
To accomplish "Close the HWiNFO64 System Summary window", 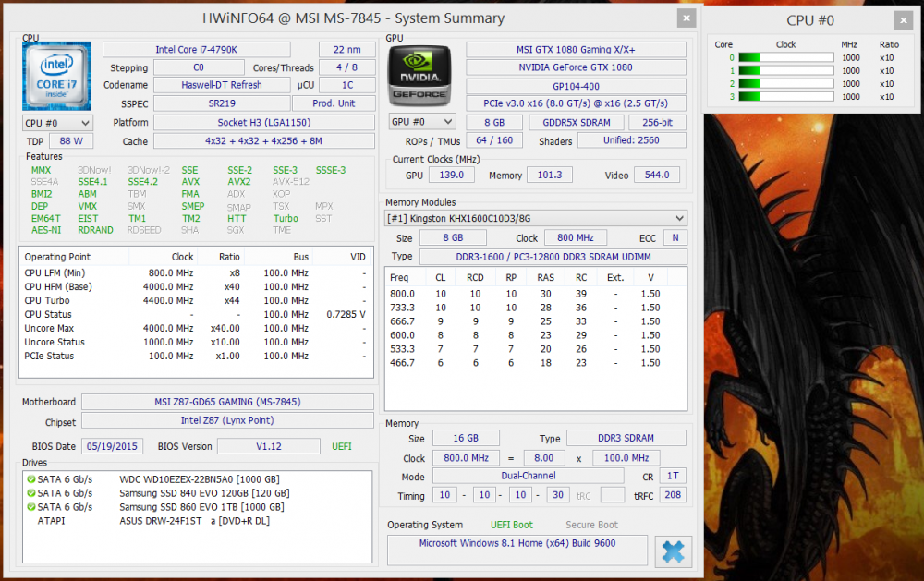I will [x=686, y=18].
